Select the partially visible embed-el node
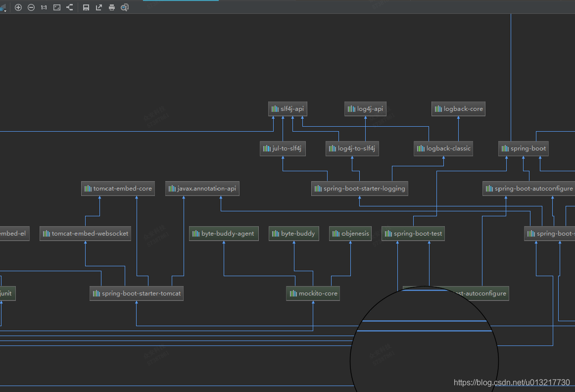 pyautogui.click(x=15, y=234)
